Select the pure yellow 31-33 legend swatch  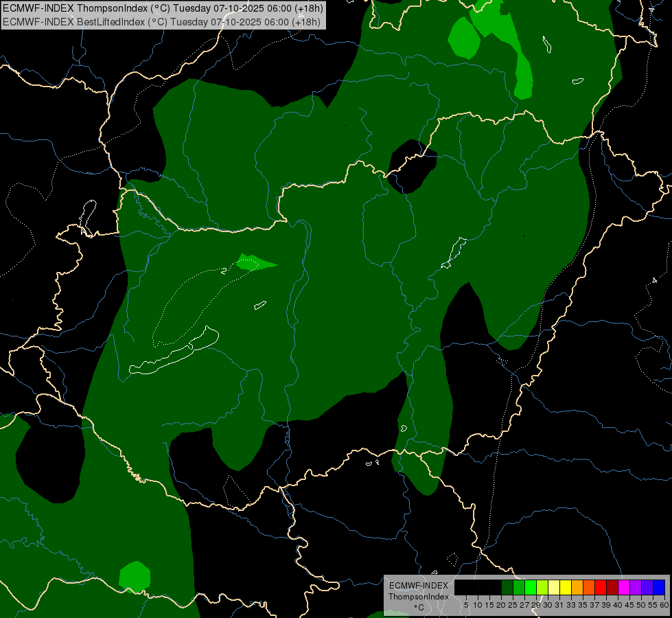pos(566,587)
